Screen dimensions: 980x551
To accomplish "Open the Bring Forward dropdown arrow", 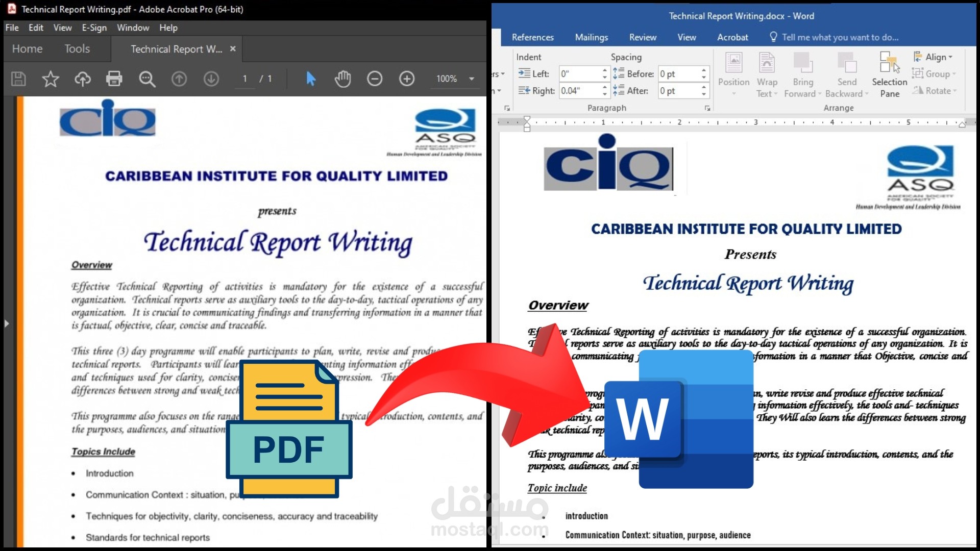I will (820, 94).
